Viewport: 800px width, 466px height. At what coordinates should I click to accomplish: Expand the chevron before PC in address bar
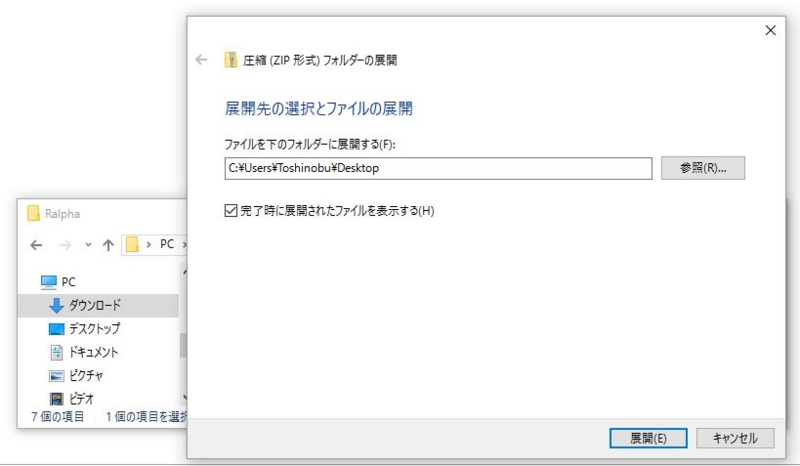148,244
